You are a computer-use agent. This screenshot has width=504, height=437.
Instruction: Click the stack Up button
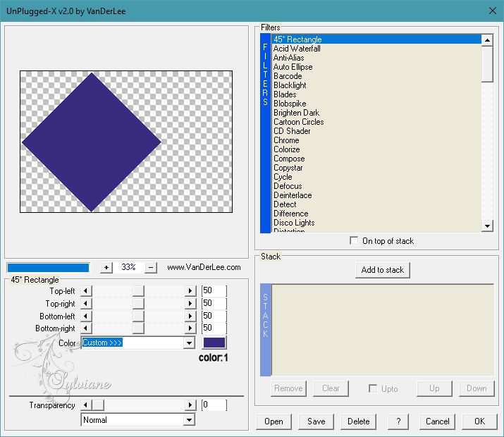(434, 388)
